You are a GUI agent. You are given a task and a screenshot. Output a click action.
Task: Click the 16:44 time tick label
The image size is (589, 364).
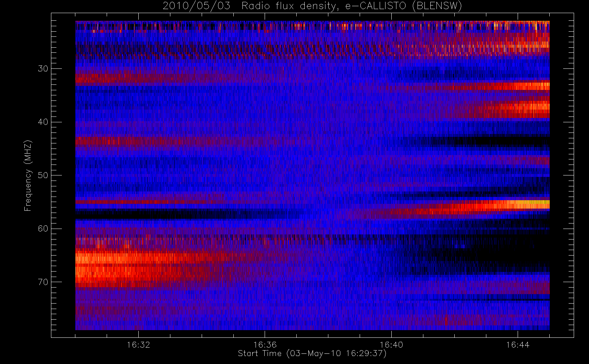coord(518,345)
